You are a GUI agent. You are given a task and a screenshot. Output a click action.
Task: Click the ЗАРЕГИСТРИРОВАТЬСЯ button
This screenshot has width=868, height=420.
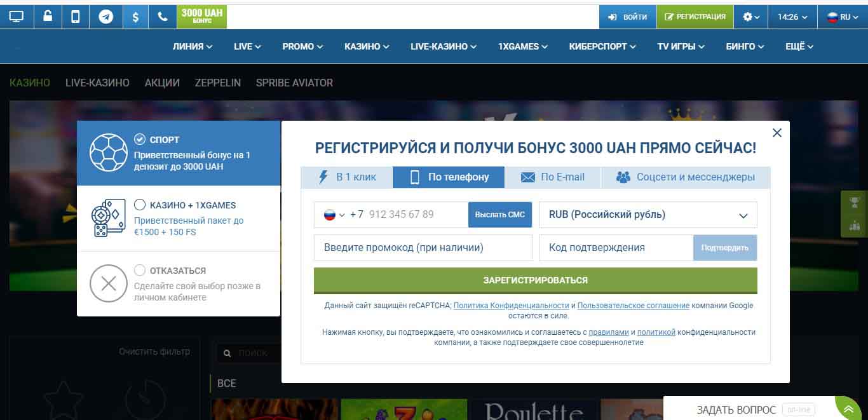pos(536,280)
